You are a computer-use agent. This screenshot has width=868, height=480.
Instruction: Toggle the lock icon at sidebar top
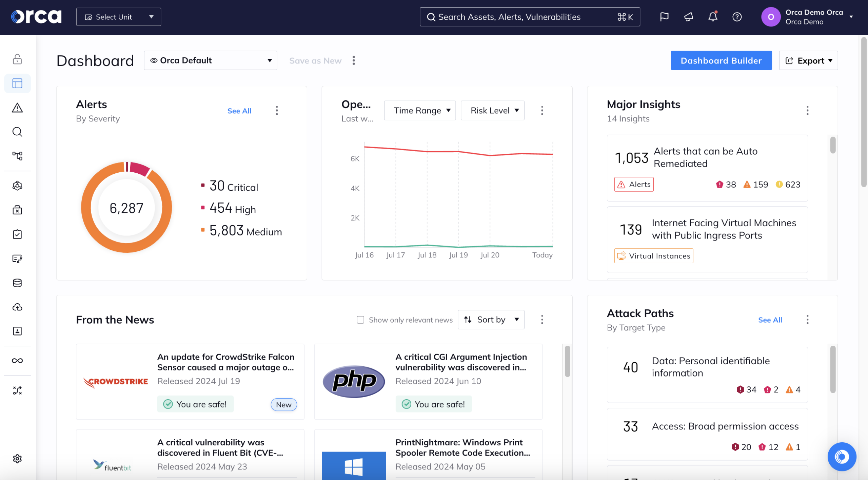[x=17, y=59]
